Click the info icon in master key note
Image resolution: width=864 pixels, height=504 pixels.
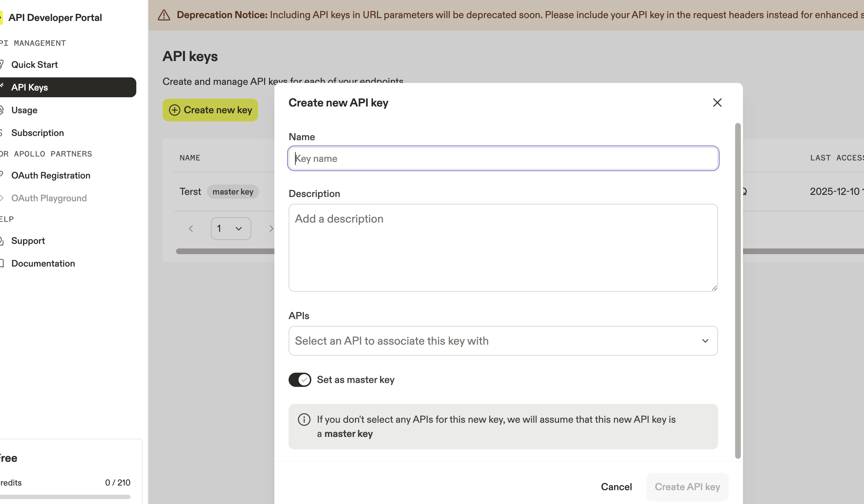click(x=304, y=420)
